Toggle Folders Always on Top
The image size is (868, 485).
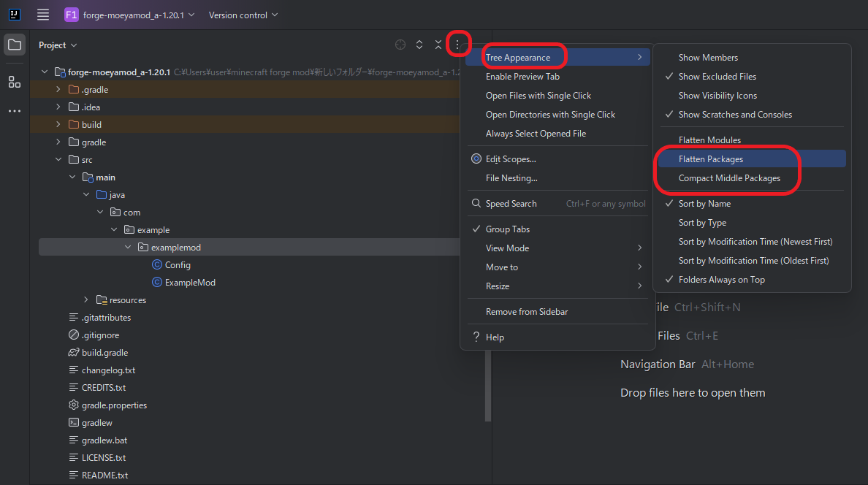click(x=721, y=280)
